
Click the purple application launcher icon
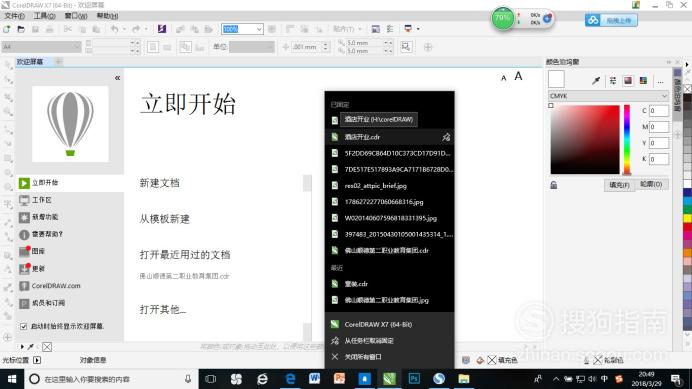coord(162,29)
